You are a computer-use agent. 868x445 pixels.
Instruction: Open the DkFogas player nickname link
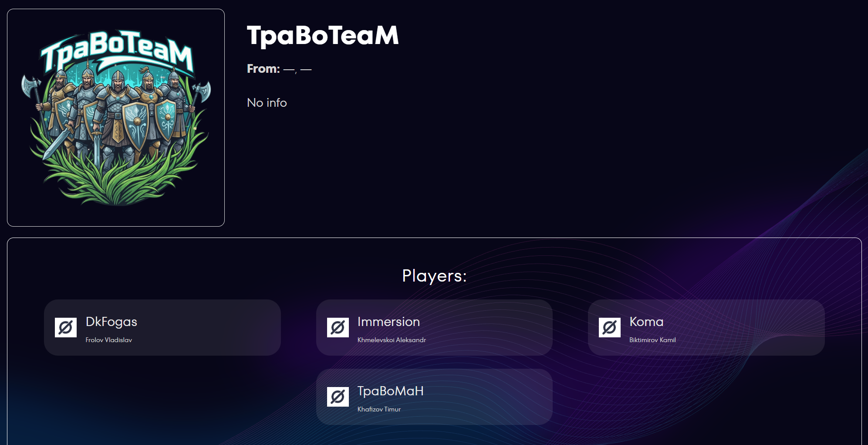click(x=111, y=322)
